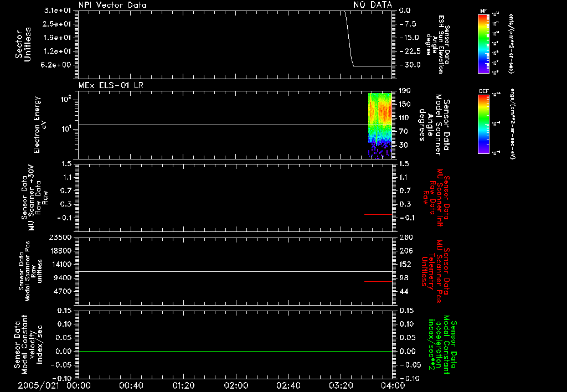
Task: Click the "150" scanner angle axis value
Action: coord(405,104)
